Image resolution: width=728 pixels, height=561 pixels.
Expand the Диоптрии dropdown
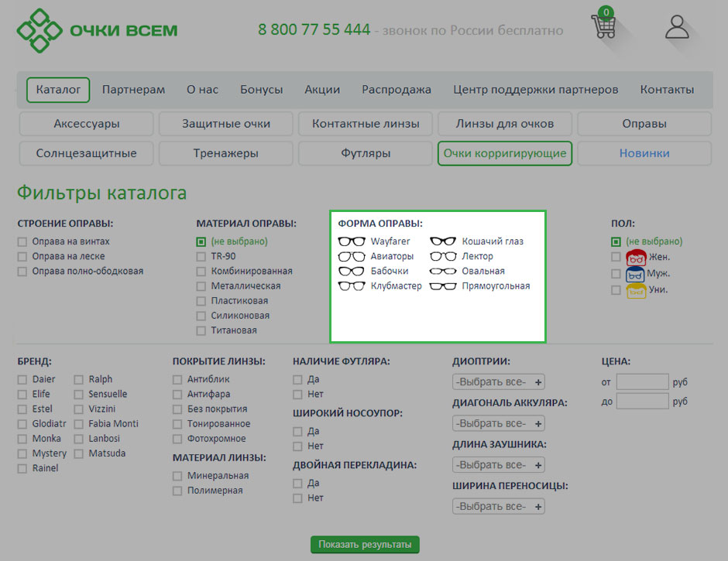(498, 381)
